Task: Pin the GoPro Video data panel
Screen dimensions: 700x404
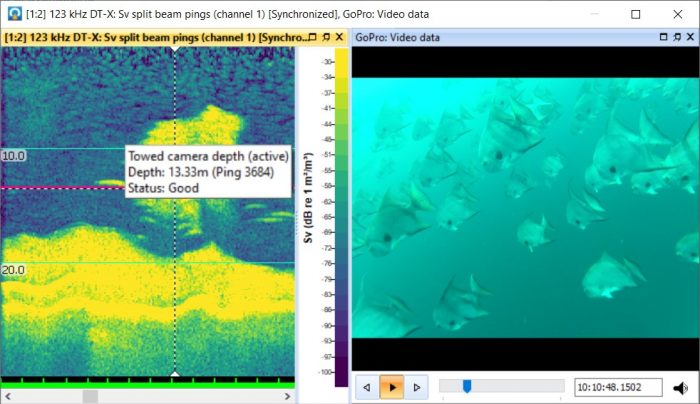Action: 675,37
